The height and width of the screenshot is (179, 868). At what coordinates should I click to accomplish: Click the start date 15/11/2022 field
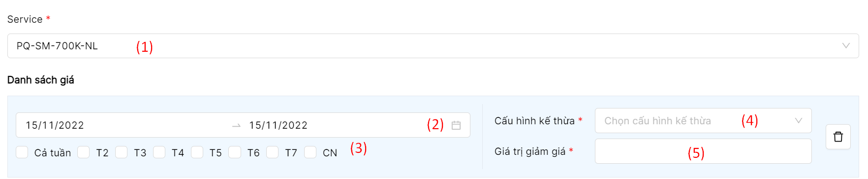pos(55,125)
